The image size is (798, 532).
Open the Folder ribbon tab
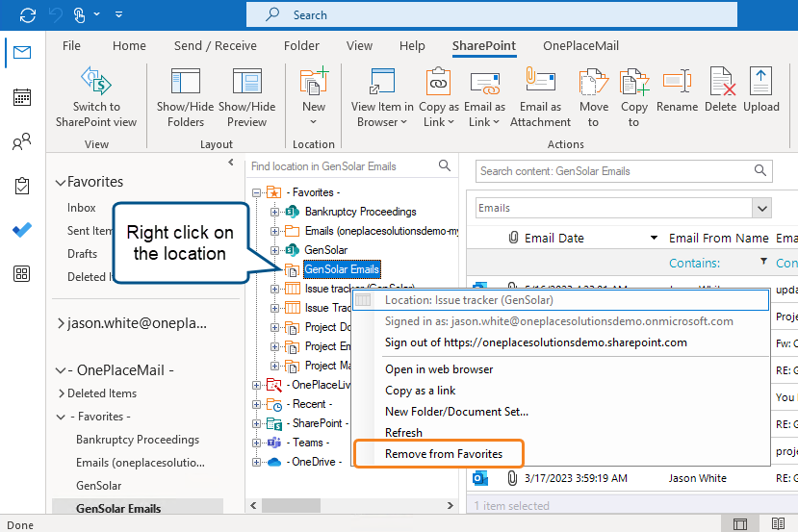[x=302, y=46]
